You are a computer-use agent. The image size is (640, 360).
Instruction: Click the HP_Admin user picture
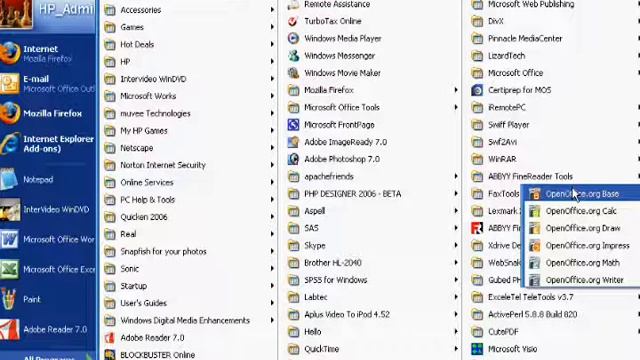[x=16, y=13]
